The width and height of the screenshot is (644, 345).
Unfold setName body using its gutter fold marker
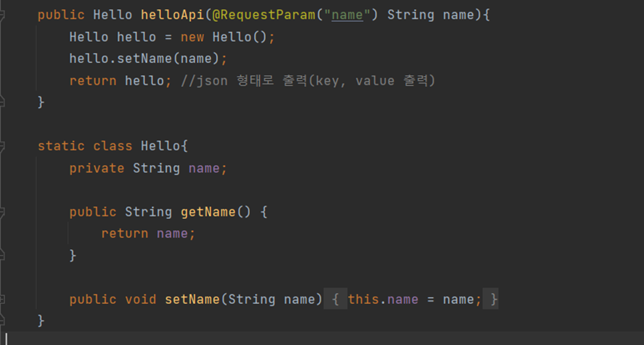pyautogui.click(x=2, y=299)
